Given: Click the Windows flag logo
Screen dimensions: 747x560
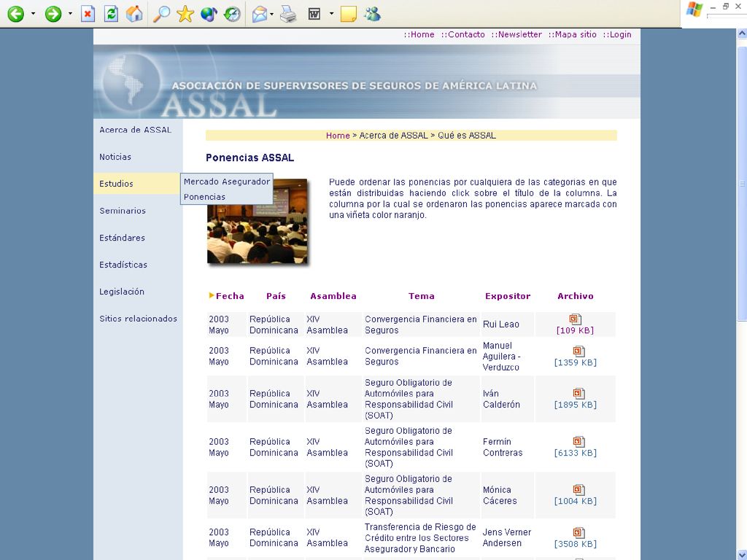Looking at the screenshot, I should point(694,9).
